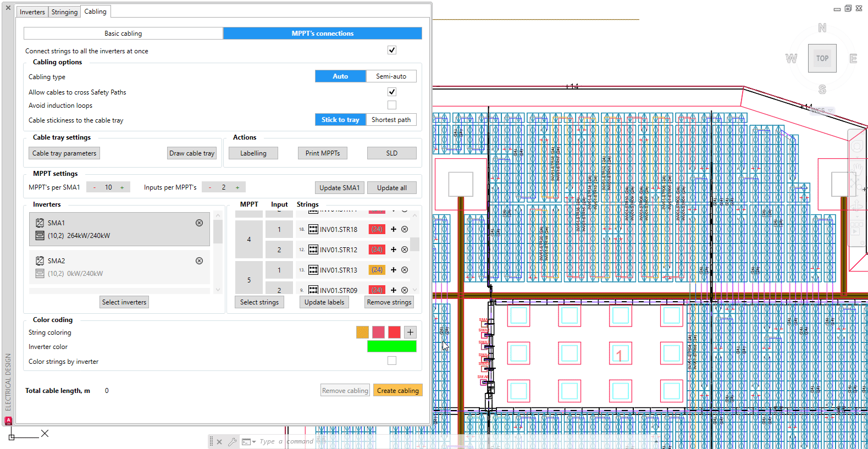Screen dimensions: 868x449
Task: Click Update SMA1 button
Action: [x=340, y=187]
